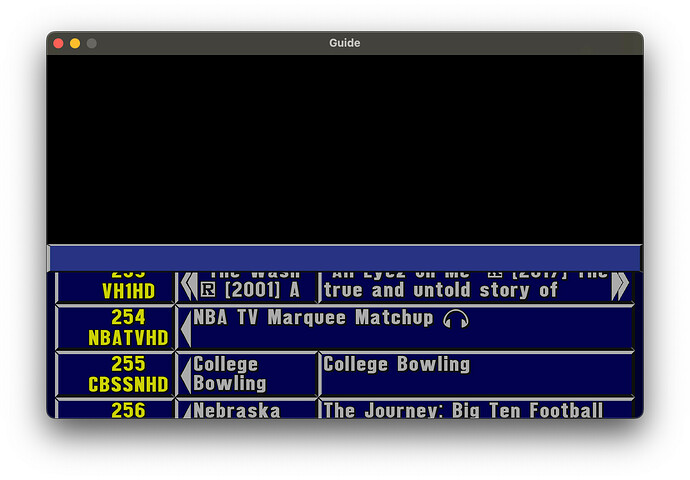Select channel 254 NBATVHD
This screenshot has width=690, height=480.
[115, 328]
